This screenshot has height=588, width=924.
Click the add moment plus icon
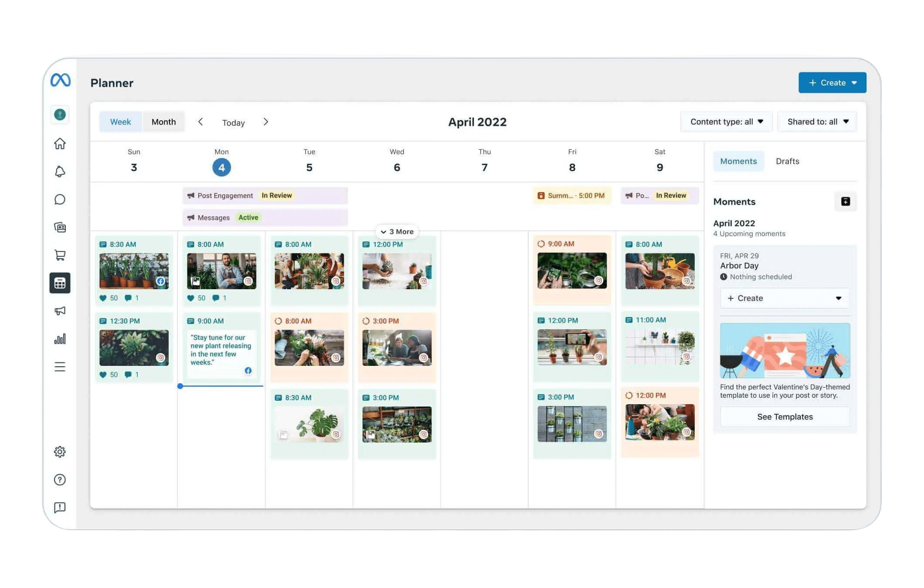[845, 202]
